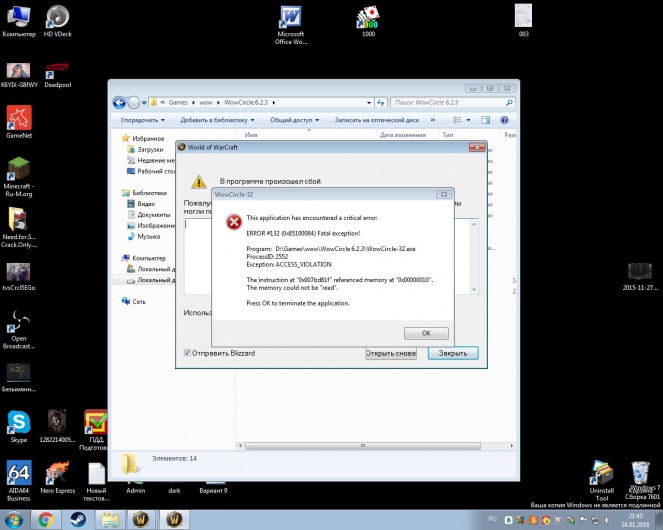This screenshot has height=530, width=663.
Task: Open the Упорядочить dropdown menu
Action: (142, 120)
